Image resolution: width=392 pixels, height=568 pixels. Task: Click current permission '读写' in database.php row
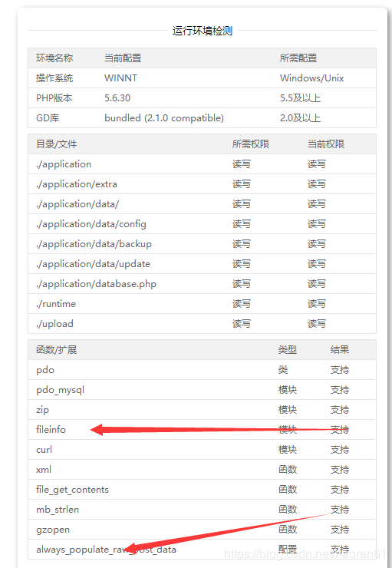pos(316,284)
